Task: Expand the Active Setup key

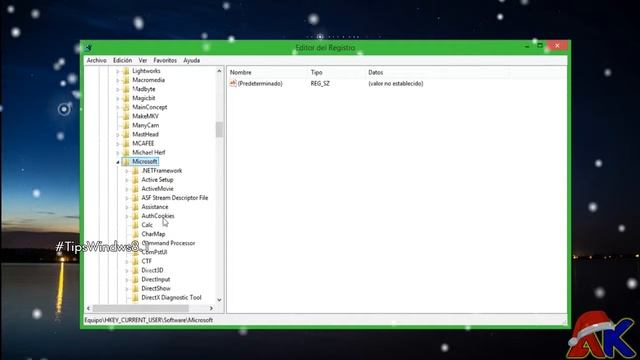Action: tap(127, 180)
